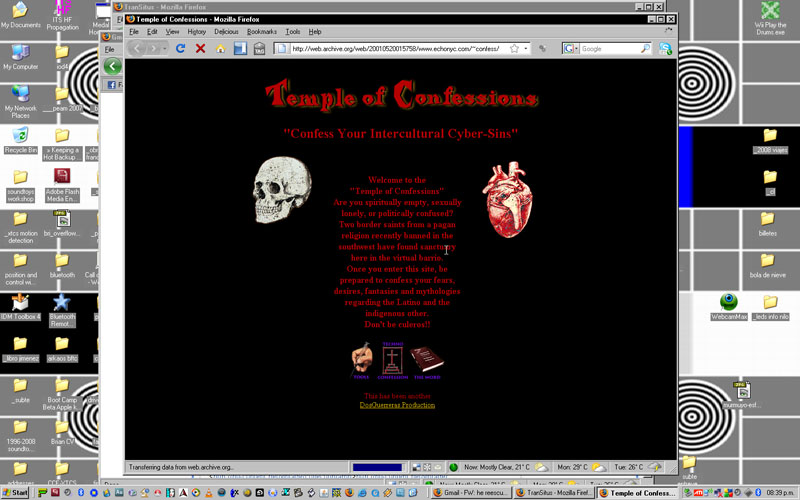800x500 pixels.
Task: Open the Bookmarks menu
Action: click(x=262, y=32)
